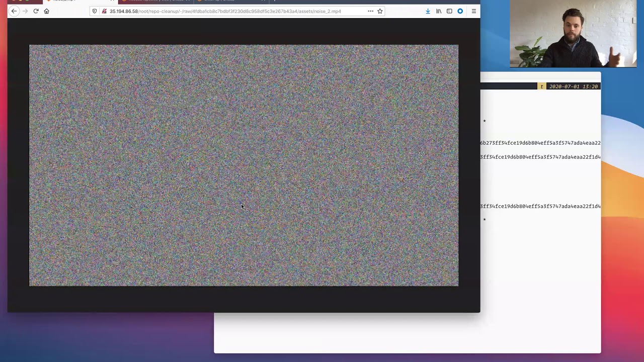Open the page actions three-dot menu
Viewport: 644px width, 362px height.
[370, 11]
